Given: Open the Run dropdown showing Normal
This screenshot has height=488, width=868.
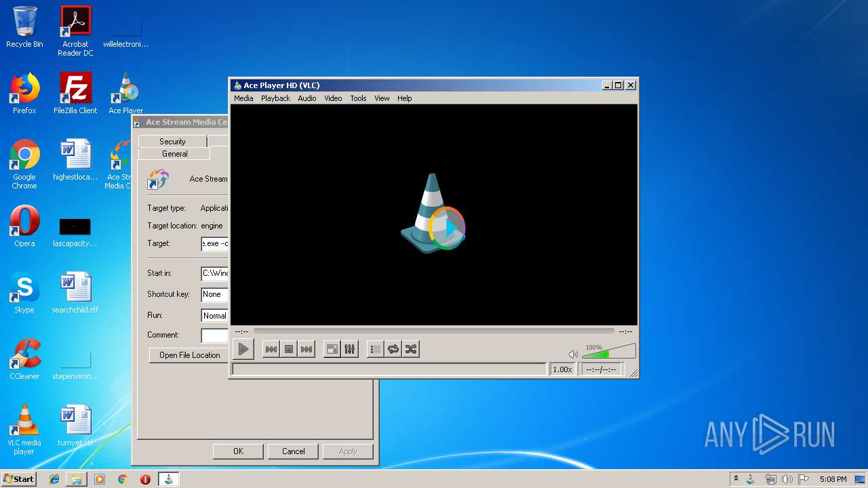Looking at the screenshot, I should (214, 315).
